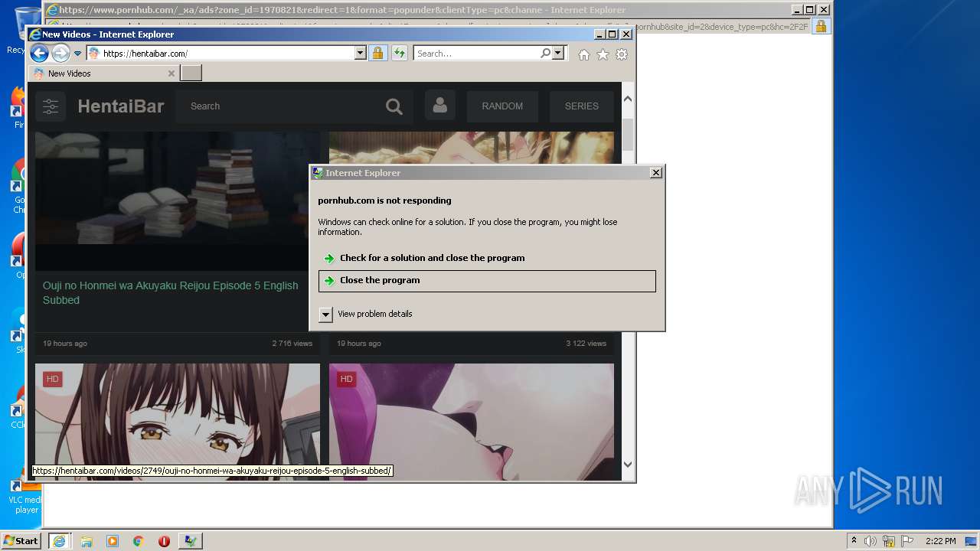Click into the IE Search... box
The height and width of the screenshot is (551, 980).
coord(476,54)
